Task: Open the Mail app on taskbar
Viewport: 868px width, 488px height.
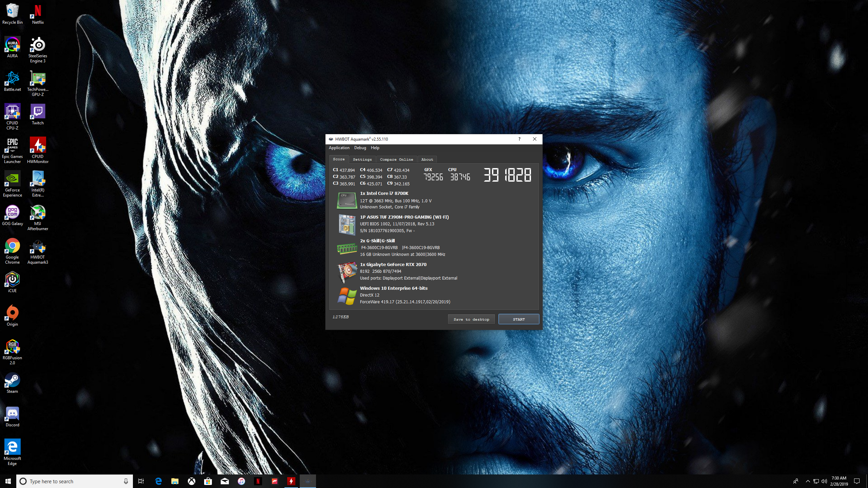Action: click(x=224, y=481)
